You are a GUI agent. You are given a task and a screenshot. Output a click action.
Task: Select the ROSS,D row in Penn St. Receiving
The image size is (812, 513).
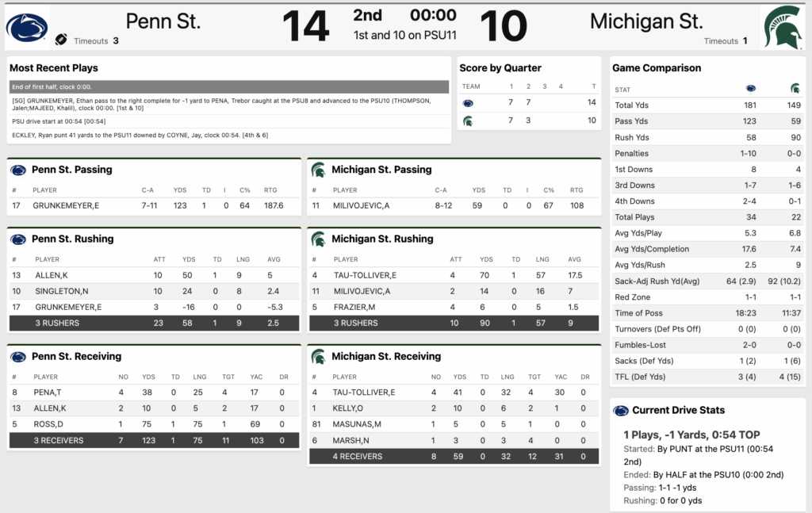pos(154,424)
